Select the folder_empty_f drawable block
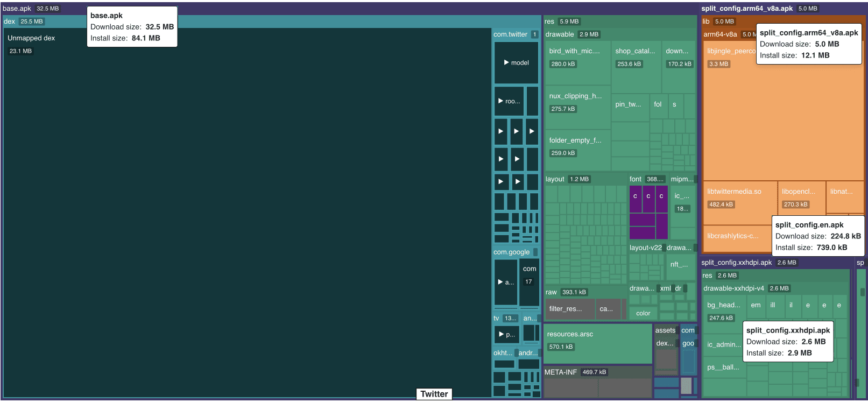The height and width of the screenshot is (402, 868). pyautogui.click(x=577, y=150)
